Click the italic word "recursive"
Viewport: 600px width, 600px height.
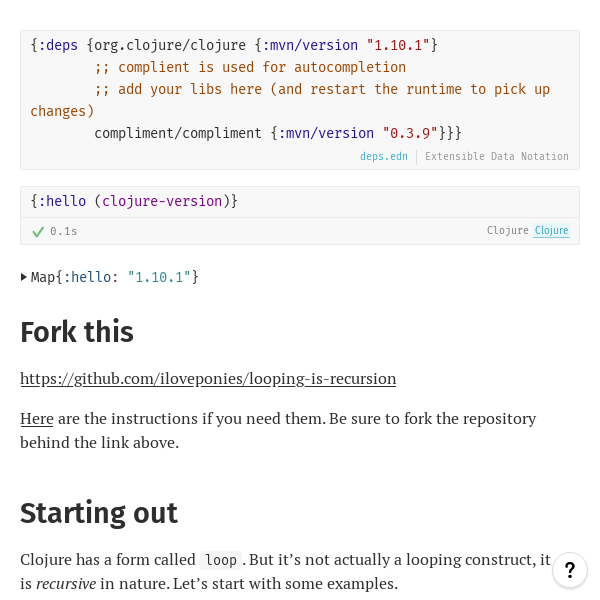(66, 583)
